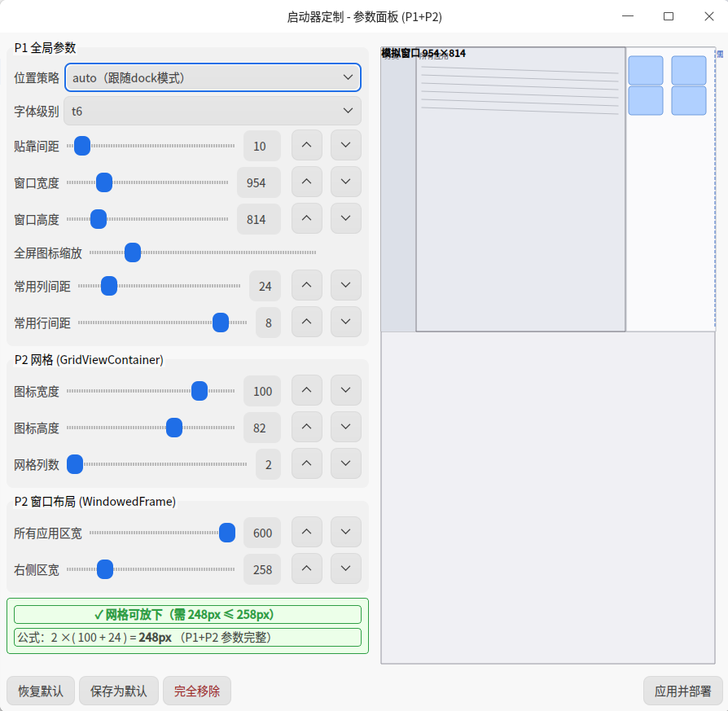This screenshot has height=711, width=728.
Task: Click the 所有应用区宽 slider handle
Action: (227, 533)
